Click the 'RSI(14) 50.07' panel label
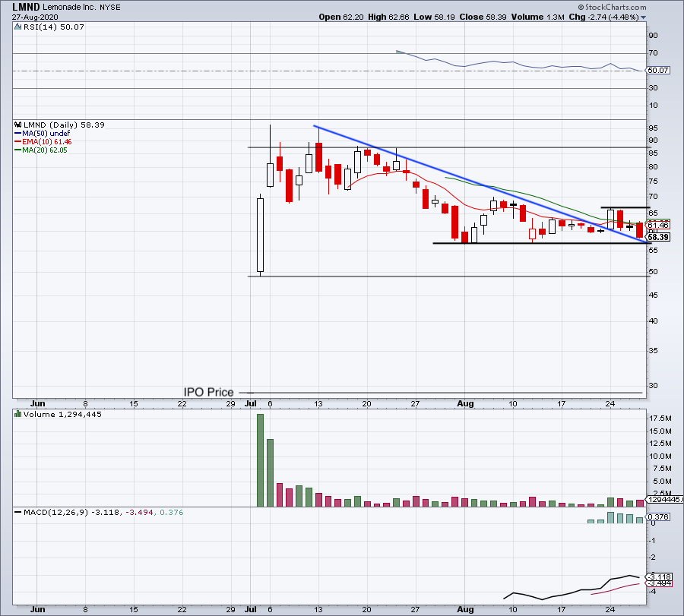 coord(53,27)
